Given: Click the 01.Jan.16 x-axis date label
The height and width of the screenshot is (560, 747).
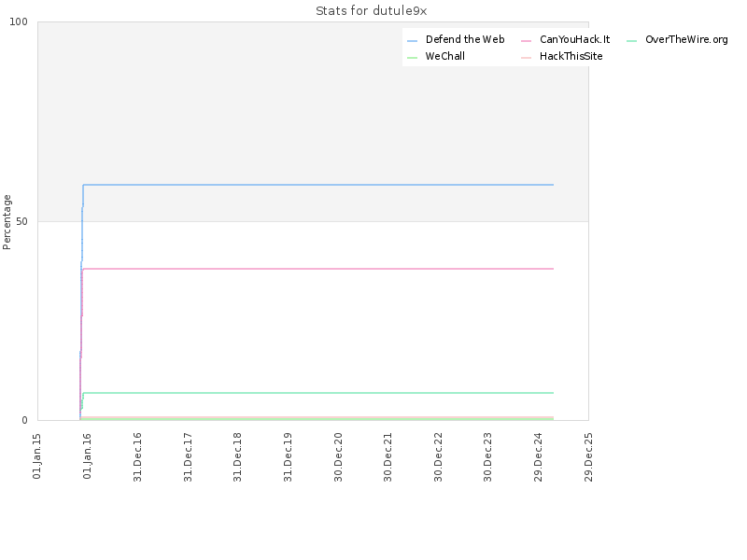Looking at the screenshot, I should 87,455.
